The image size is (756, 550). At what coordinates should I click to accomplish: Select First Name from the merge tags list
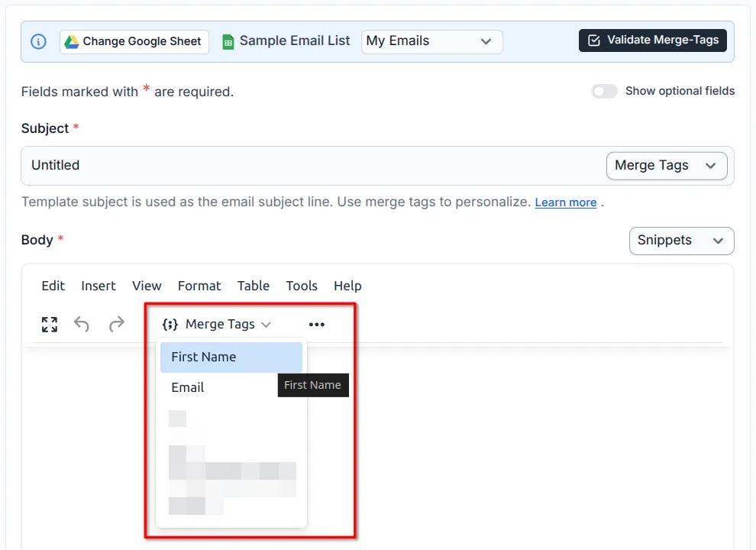pos(203,357)
